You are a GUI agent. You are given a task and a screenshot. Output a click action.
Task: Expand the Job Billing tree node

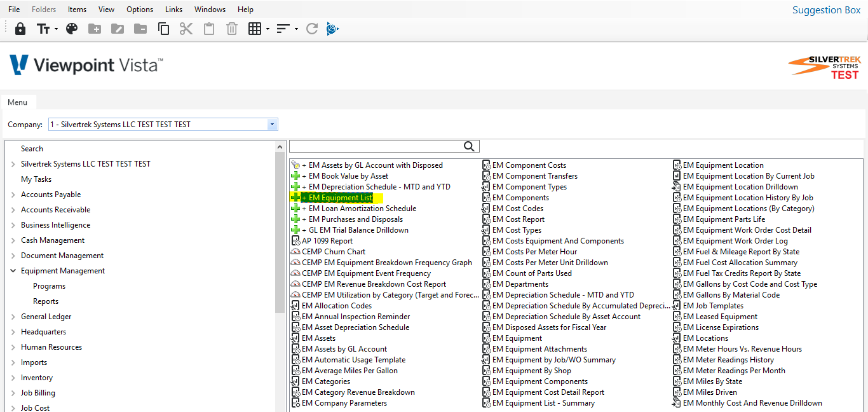click(x=13, y=393)
